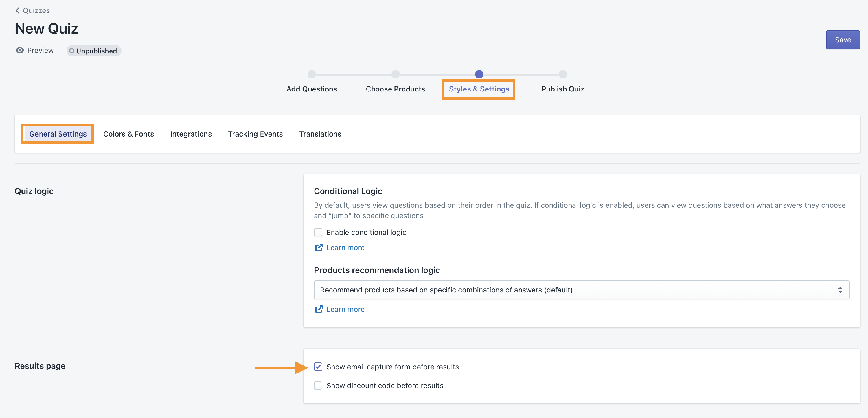Click the Unpublished status badge

[x=93, y=51]
